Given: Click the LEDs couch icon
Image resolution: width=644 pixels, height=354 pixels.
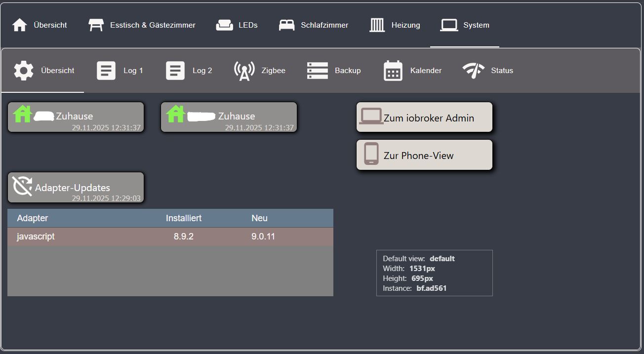Looking at the screenshot, I should pyautogui.click(x=225, y=24).
